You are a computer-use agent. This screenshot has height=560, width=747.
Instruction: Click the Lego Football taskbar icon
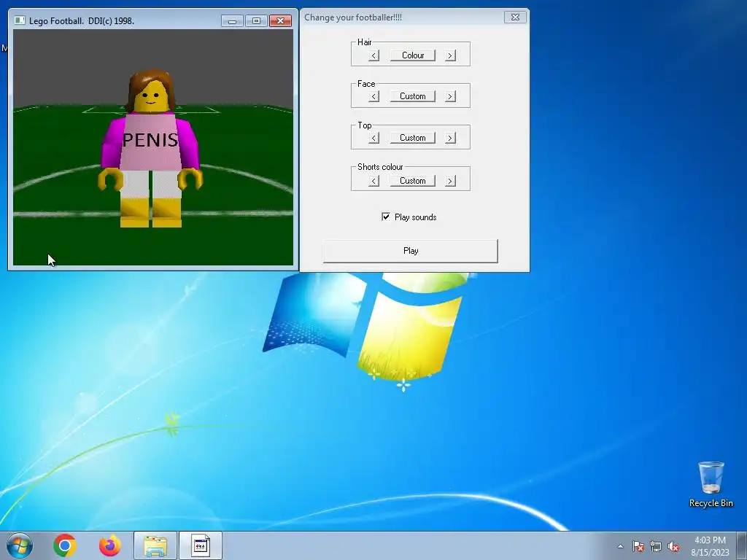(x=200, y=545)
